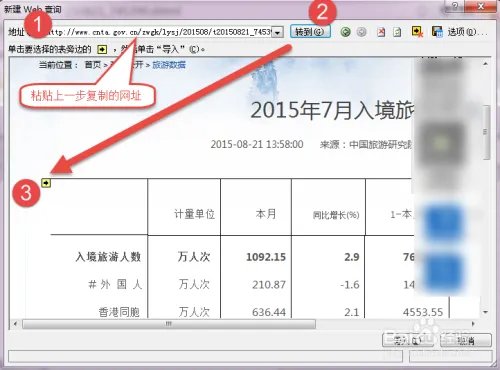This screenshot has width=500, height=370.
Task: Click the value 210.87
Action: click(x=269, y=285)
